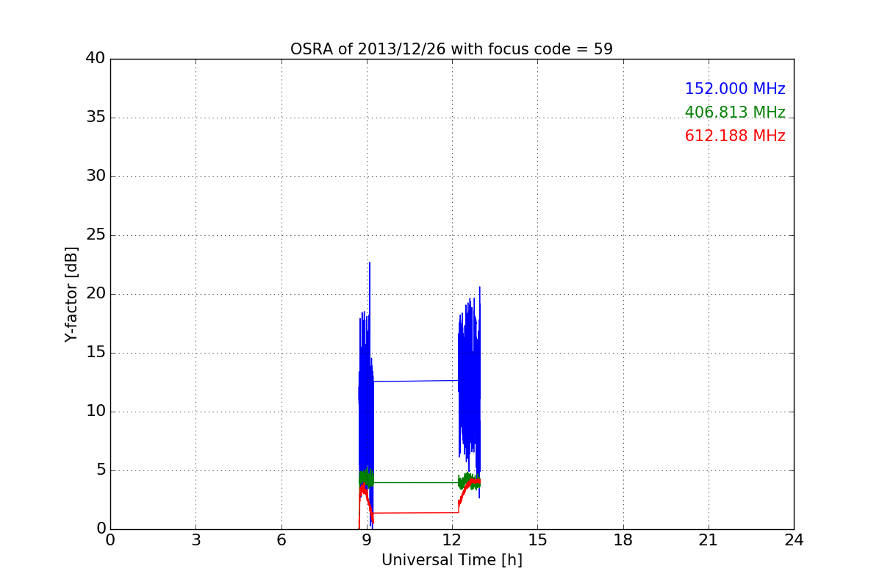
Task: Click the y-axis tick label 10
Action: point(96,412)
